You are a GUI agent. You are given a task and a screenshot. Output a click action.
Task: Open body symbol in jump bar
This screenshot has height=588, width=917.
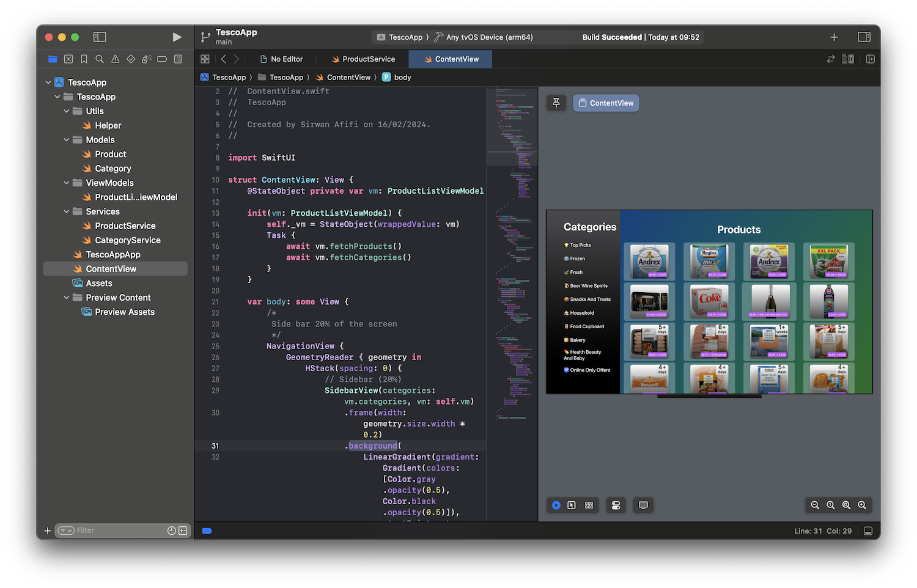[x=397, y=78]
